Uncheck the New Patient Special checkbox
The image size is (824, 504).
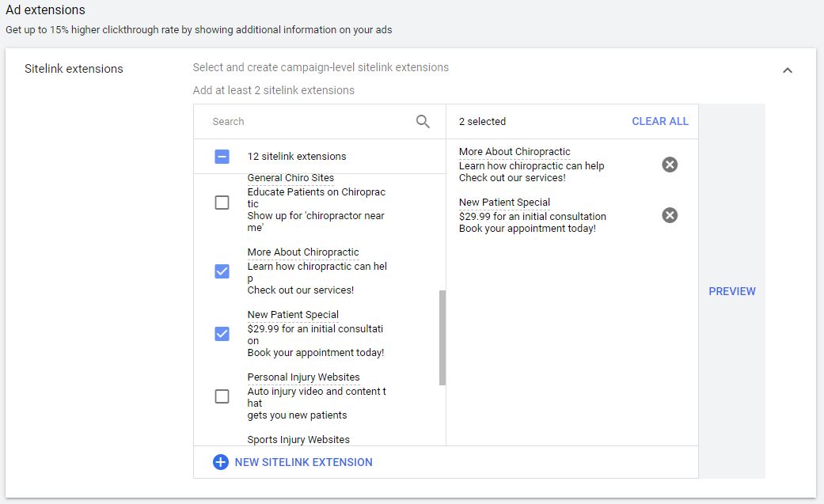tap(222, 334)
